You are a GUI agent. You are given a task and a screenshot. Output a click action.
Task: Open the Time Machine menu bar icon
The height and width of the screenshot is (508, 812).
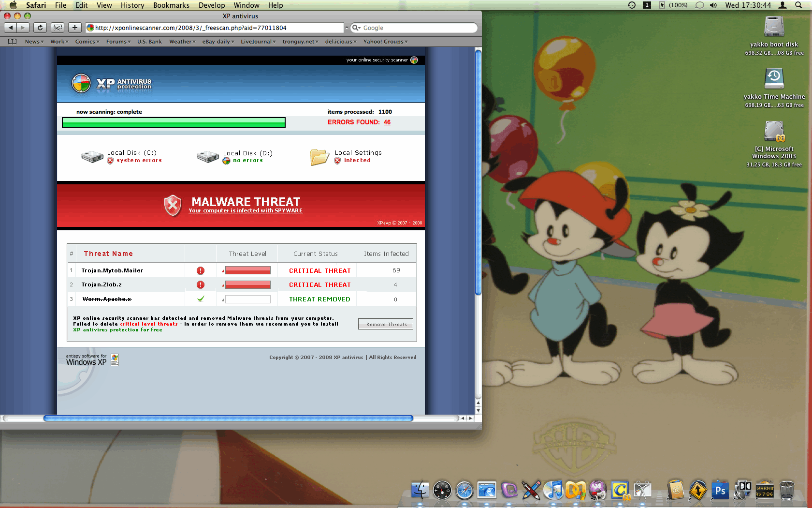pyautogui.click(x=632, y=5)
